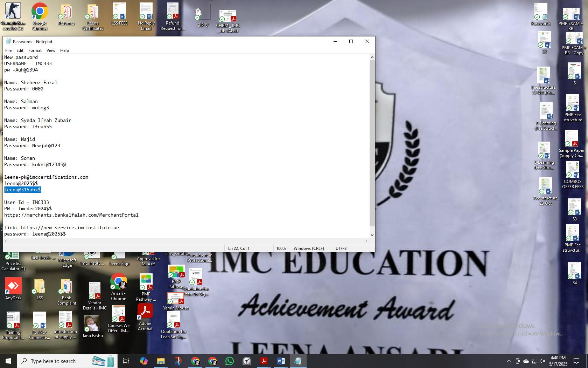The image size is (588, 368).
Task: Open Janu Eashu image file
Action: (92, 326)
